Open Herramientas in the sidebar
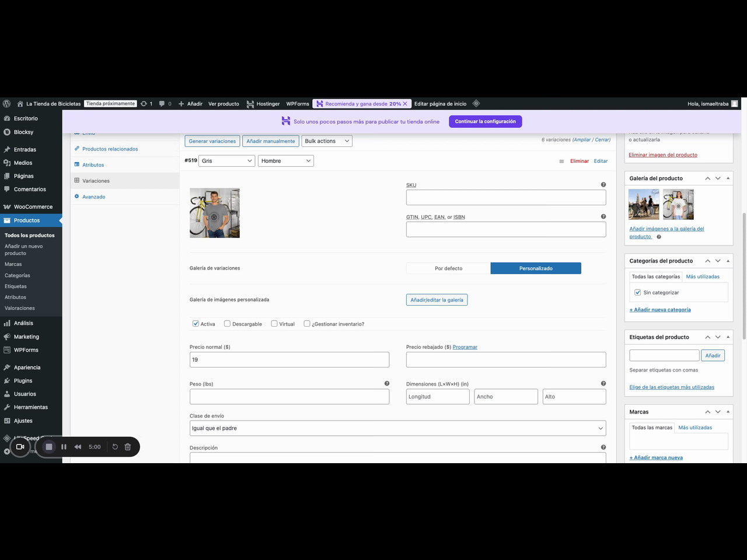Viewport: 747px width, 560px height. (x=31, y=407)
